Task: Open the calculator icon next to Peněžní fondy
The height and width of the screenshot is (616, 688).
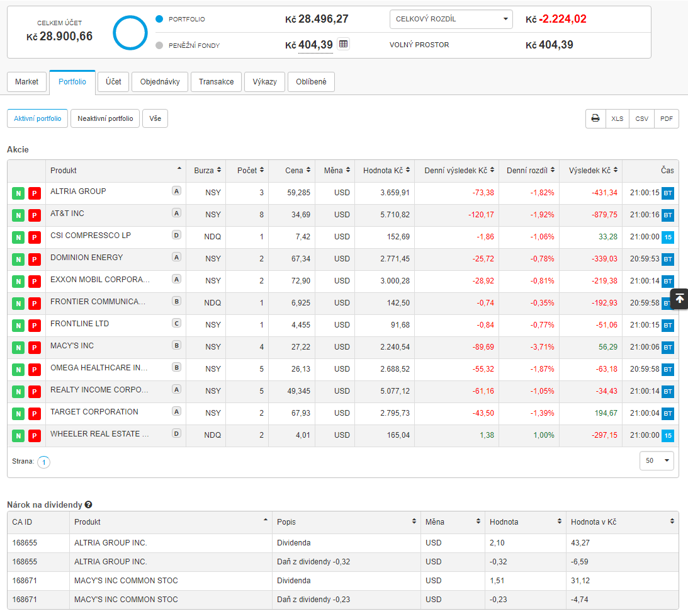Action: [x=343, y=44]
